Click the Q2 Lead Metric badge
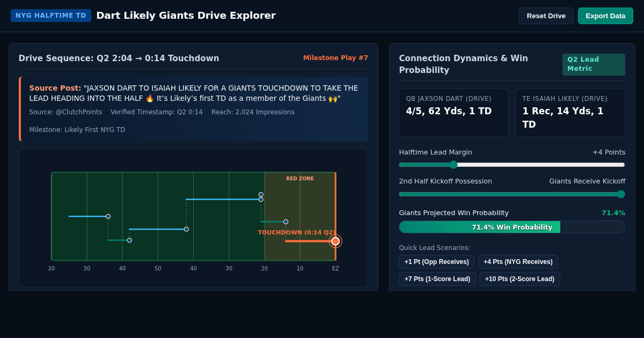Viewport: 644px width, 338px height. click(x=594, y=64)
